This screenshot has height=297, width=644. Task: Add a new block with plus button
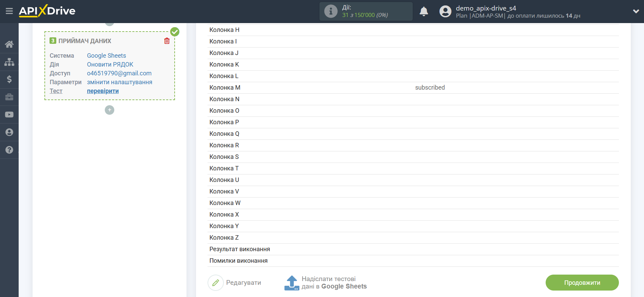(110, 110)
